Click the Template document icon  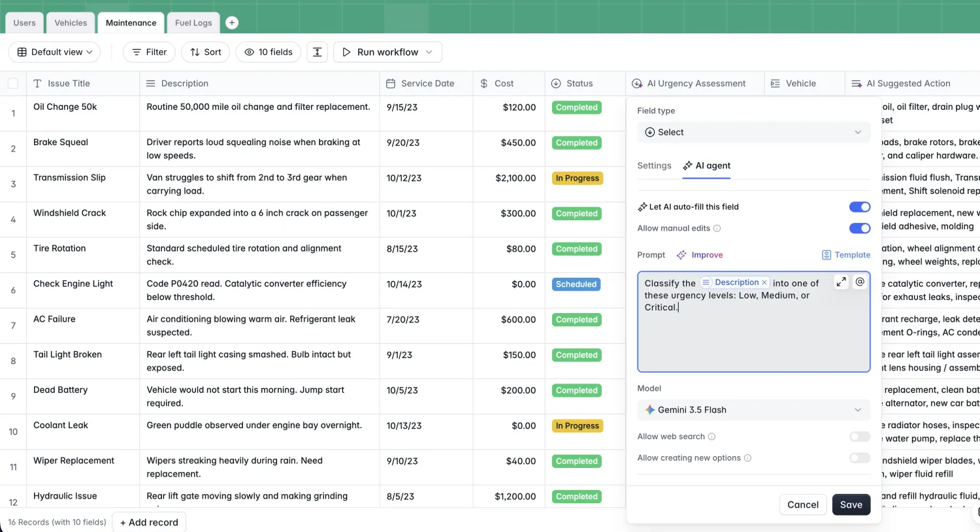826,255
